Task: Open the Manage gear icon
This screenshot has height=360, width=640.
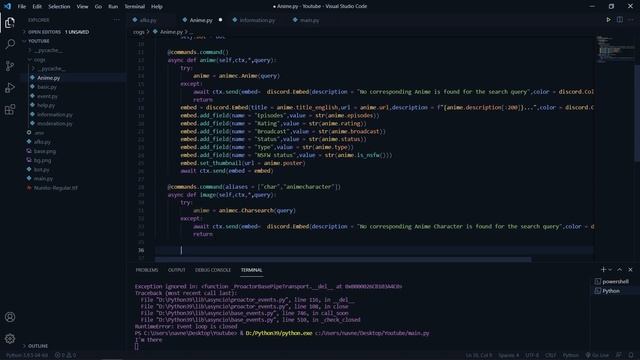Action: coord(10,338)
